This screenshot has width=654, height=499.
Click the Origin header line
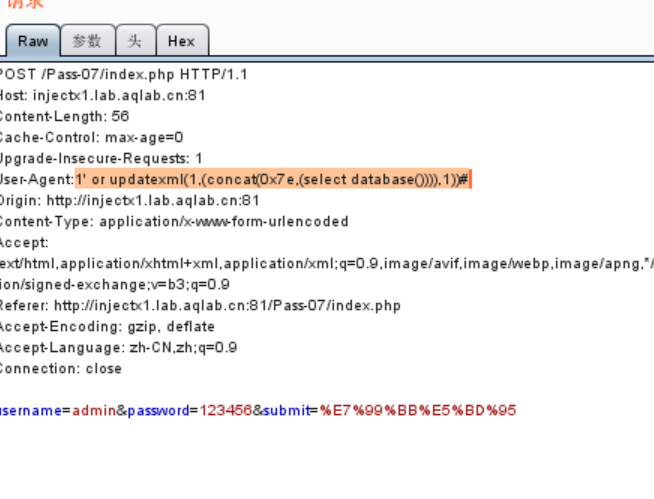pyautogui.click(x=130, y=201)
